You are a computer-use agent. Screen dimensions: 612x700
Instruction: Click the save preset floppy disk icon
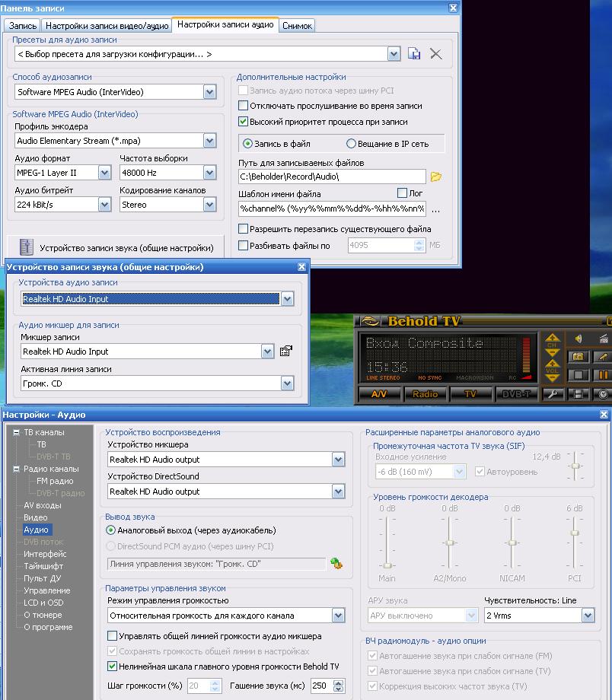pyautogui.click(x=414, y=53)
